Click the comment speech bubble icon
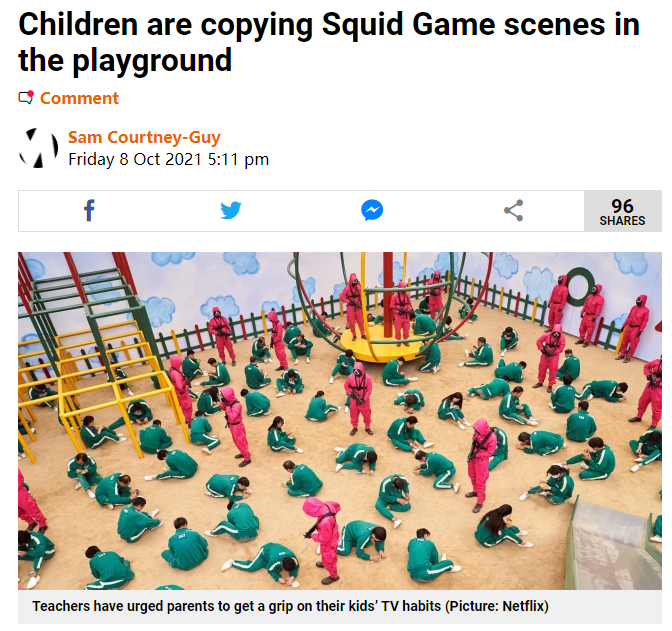672x631 pixels. tap(25, 98)
